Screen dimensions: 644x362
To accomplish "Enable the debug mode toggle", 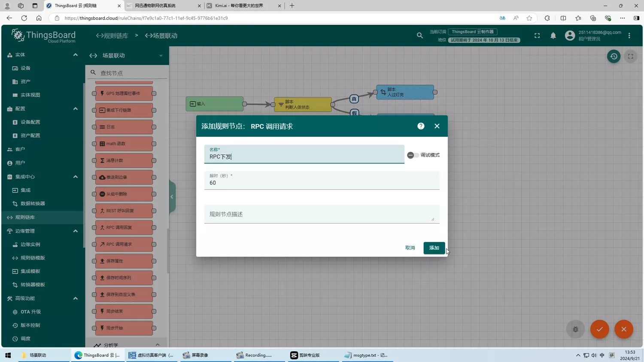I will click(x=413, y=155).
